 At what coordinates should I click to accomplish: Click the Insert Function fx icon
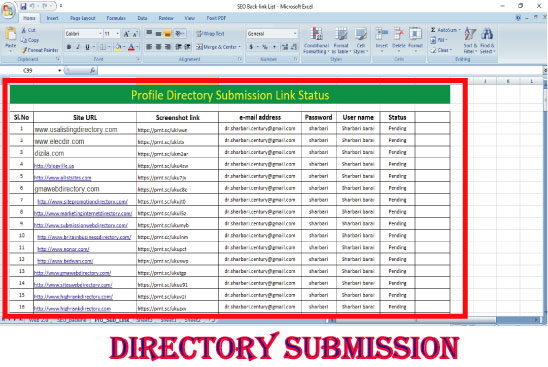[93, 71]
